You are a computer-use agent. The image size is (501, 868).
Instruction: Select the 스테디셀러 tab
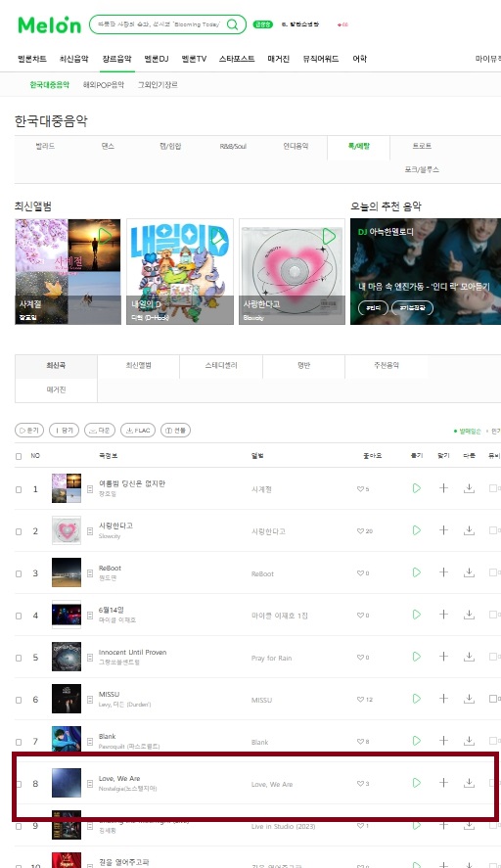(x=221, y=365)
